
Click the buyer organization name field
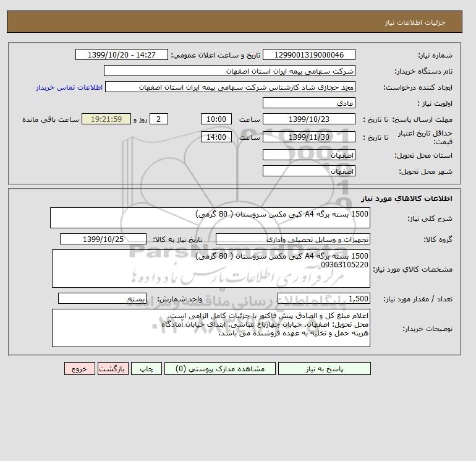tap(229, 71)
